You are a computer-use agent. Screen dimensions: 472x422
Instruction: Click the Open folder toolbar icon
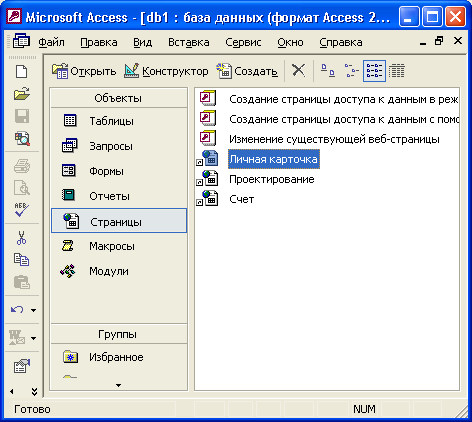(22, 94)
